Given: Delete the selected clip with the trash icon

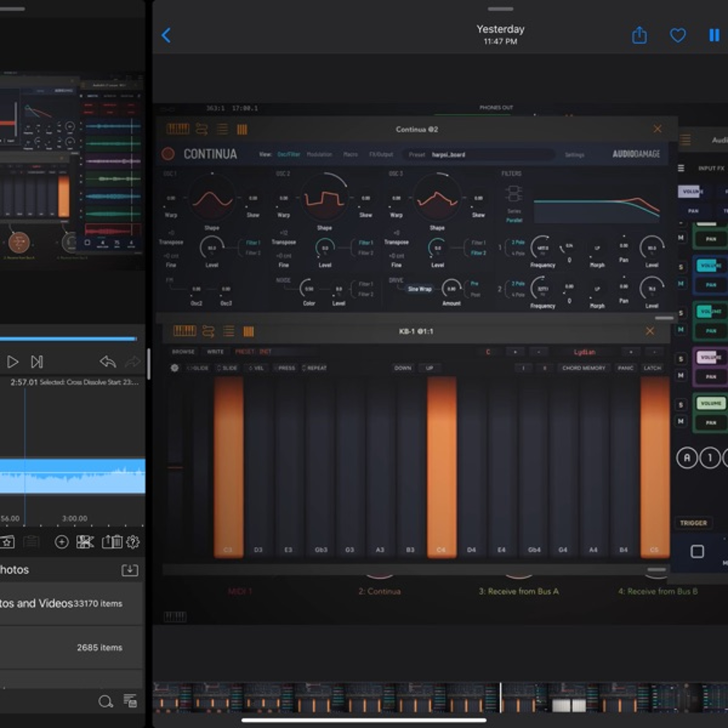Looking at the screenshot, I should [x=117, y=542].
